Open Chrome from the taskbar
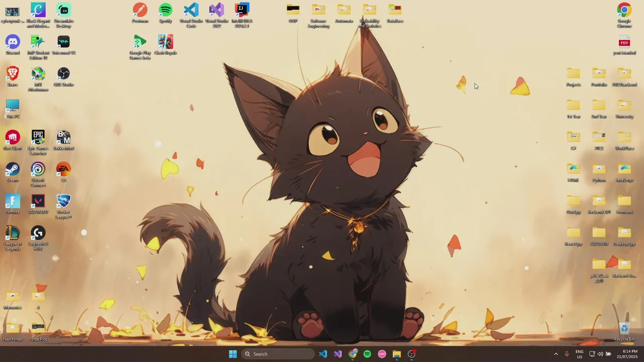The height and width of the screenshot is (362, 644). point(353,354)
